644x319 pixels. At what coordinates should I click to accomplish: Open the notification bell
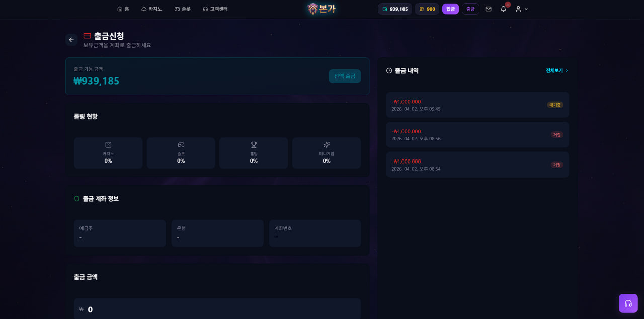click(x=503, y=9)
